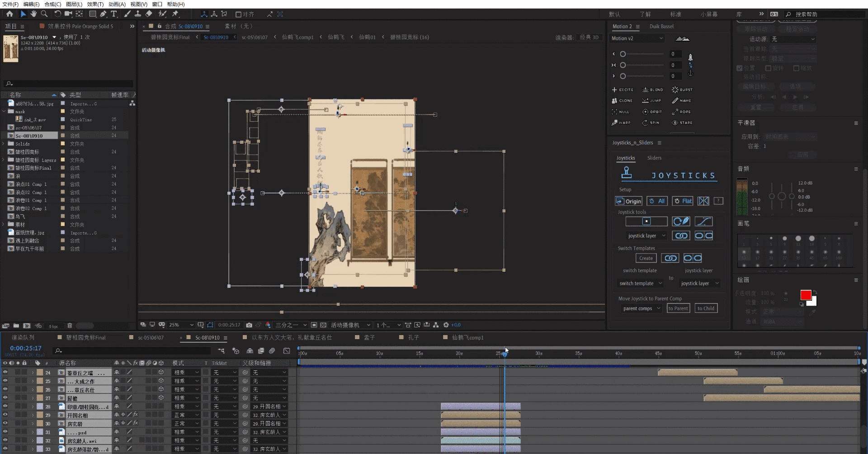
Task: Open the timeline Graph Editor icon
Action: click(x=287, y=350)
